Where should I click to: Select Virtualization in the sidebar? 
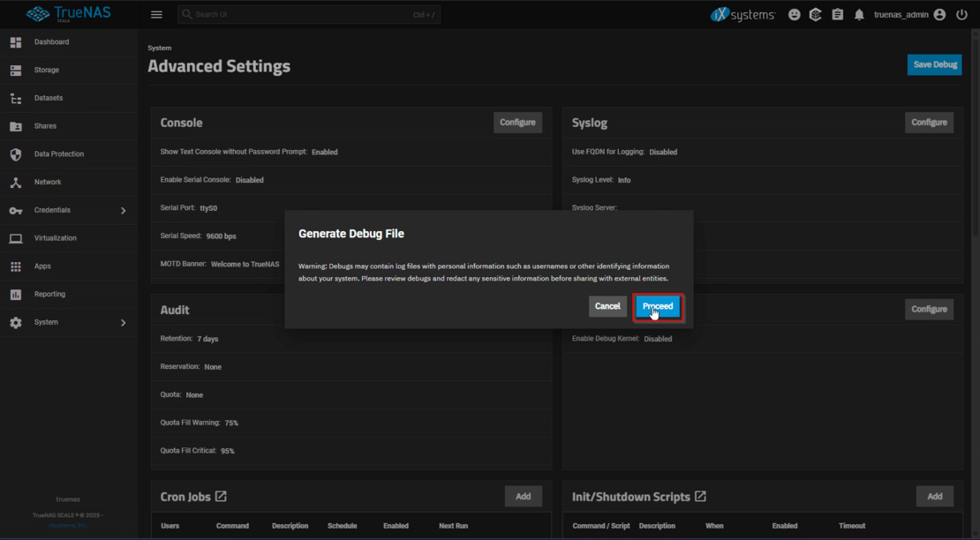[55, 238]
